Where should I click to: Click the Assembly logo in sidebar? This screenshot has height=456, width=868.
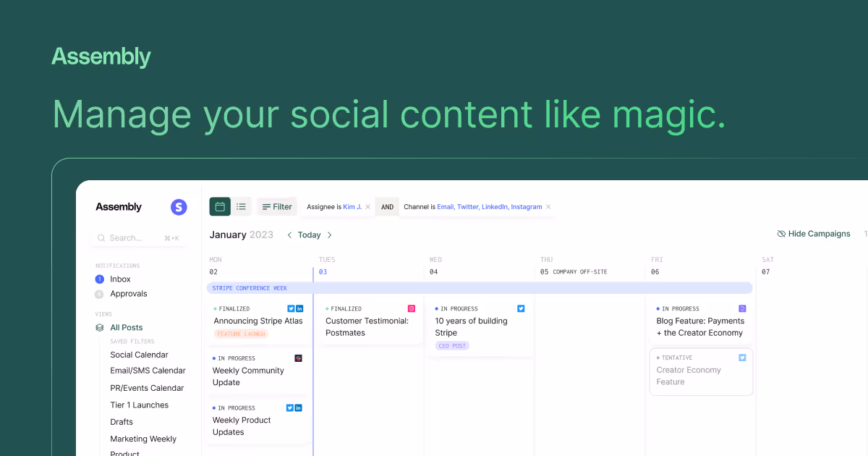[119, 207]
